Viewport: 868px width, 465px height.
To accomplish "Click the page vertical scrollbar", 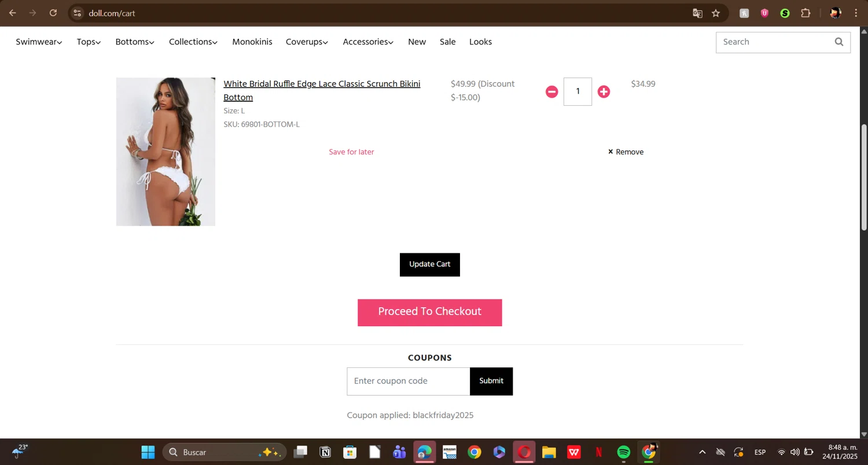I will pyautogui.click(x=864, y=176).
